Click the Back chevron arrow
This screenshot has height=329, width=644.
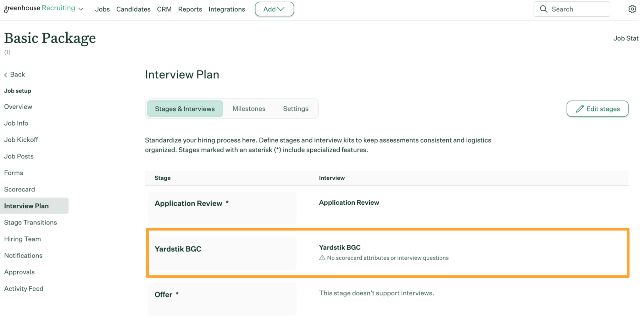6,75
